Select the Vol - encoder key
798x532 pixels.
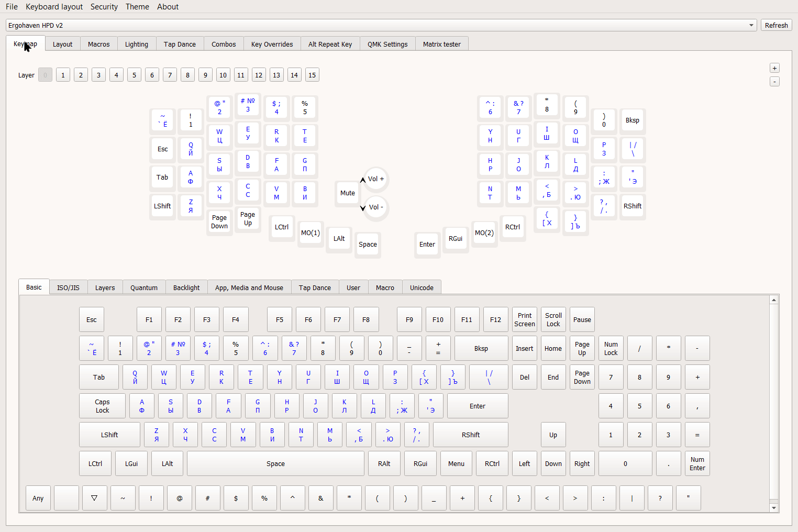click(375, 207)
